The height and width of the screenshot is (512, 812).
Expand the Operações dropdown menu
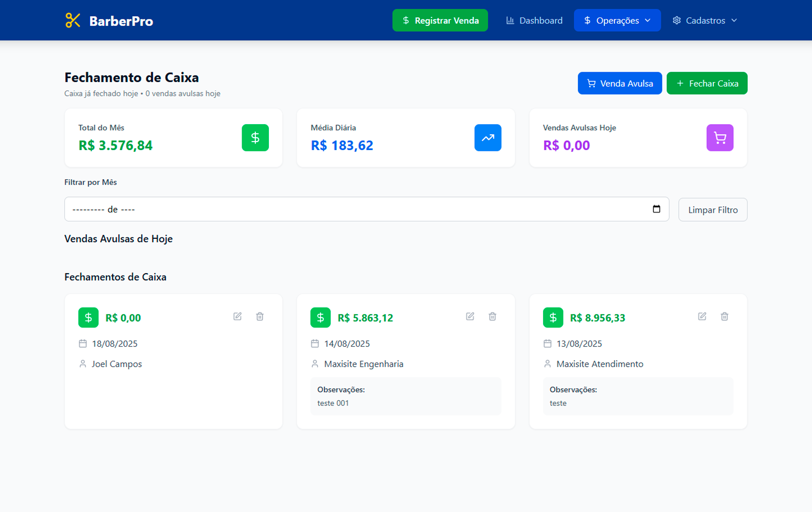[617, 20]
